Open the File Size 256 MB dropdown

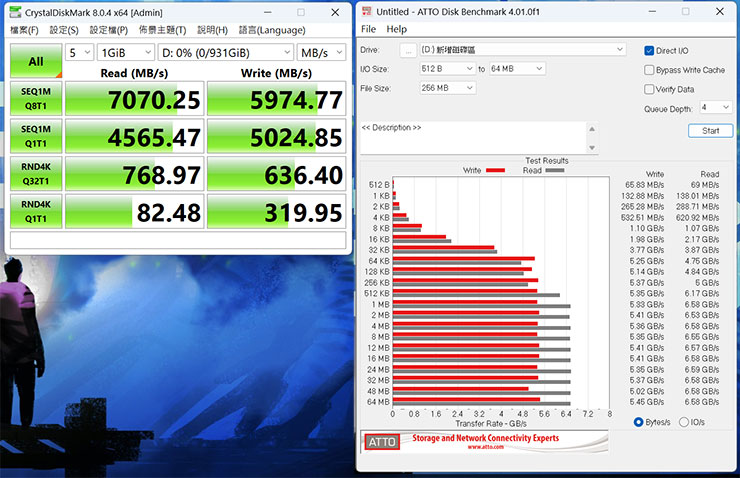coord(447,88)
